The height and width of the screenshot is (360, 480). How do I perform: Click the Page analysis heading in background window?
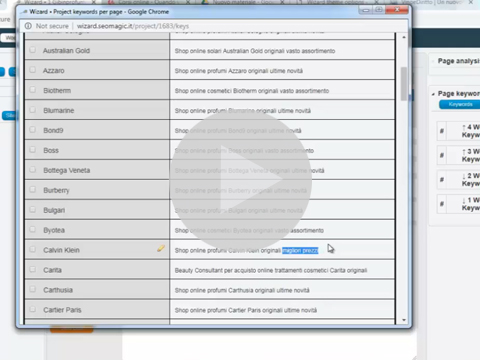pos(459,61)
